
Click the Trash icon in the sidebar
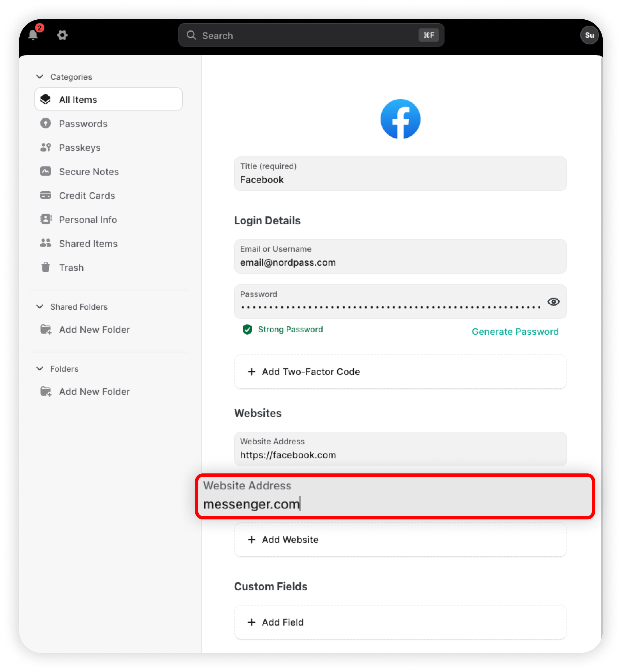(45, 268)
